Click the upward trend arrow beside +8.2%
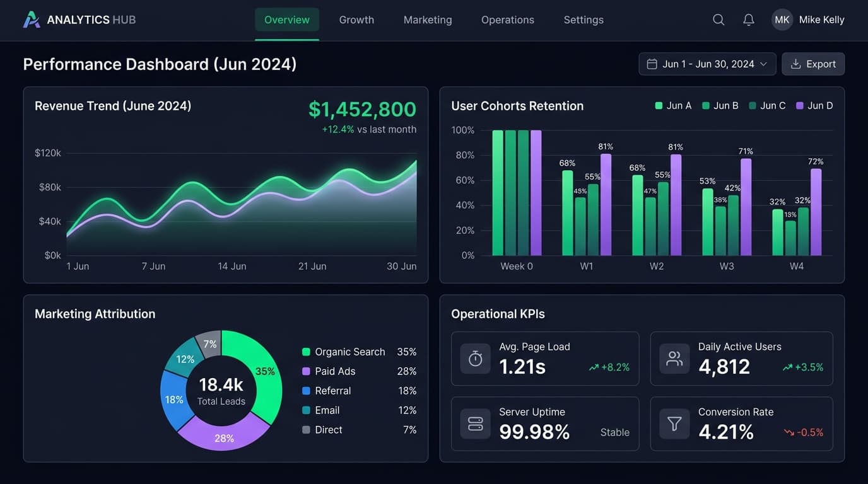Screen dimensions: 868x484 593,367
